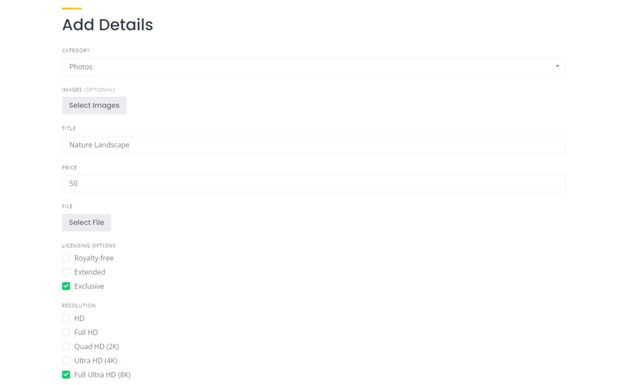The image size is (628, 385).
Task: Click the Extended label text
Action: click(x=90, y=272)
